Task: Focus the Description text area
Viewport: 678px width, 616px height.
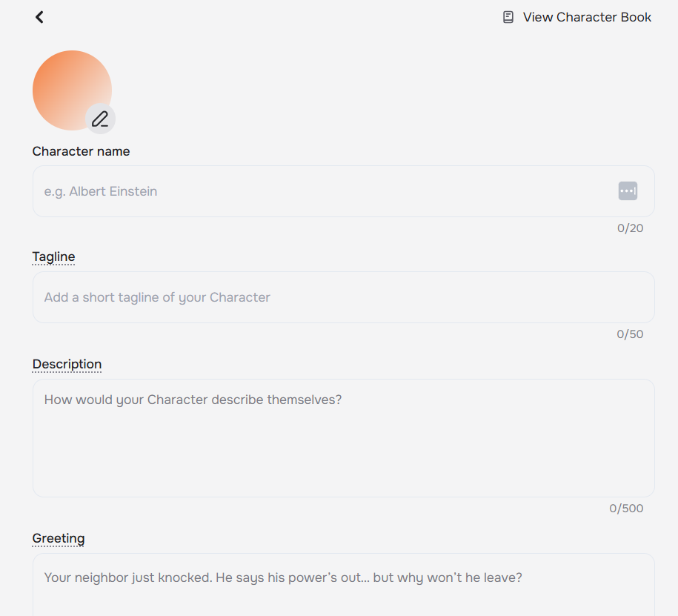Action: click(344, 438)
